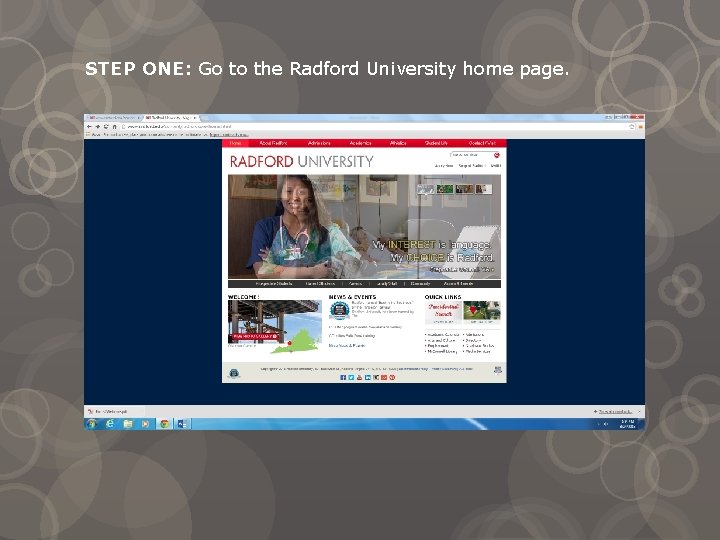Click the Radford site search field
The height and width of the screenshot is (540, 720).
[471, 155]
